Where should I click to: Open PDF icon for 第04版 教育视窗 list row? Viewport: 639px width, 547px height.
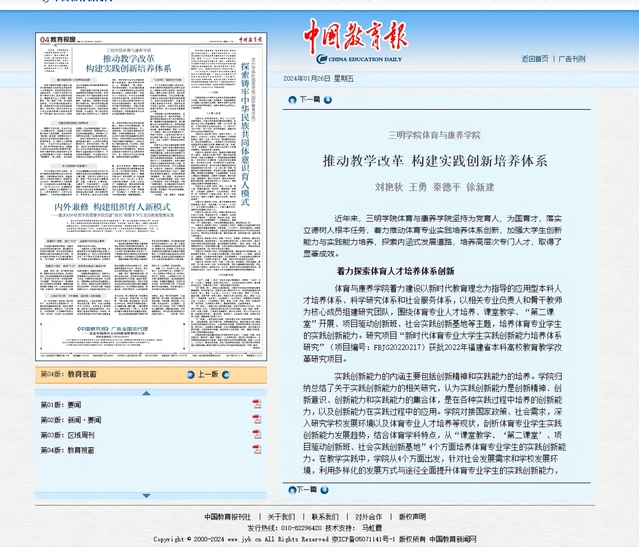[256, 450]
